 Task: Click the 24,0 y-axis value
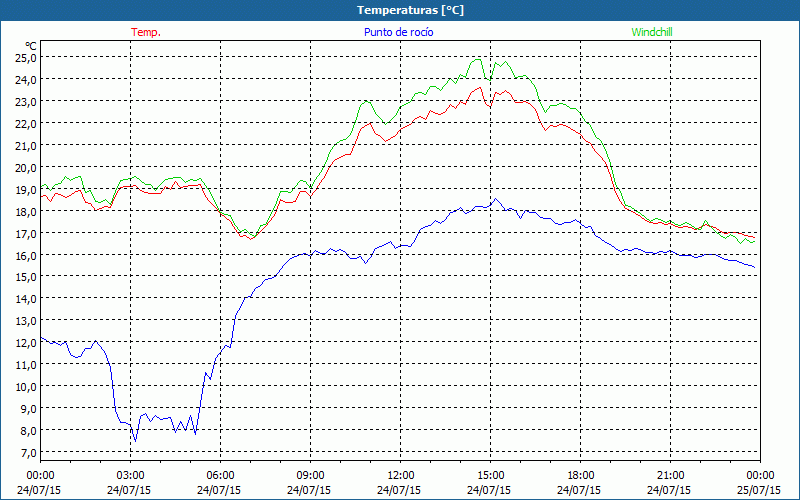tap(26, 80)
